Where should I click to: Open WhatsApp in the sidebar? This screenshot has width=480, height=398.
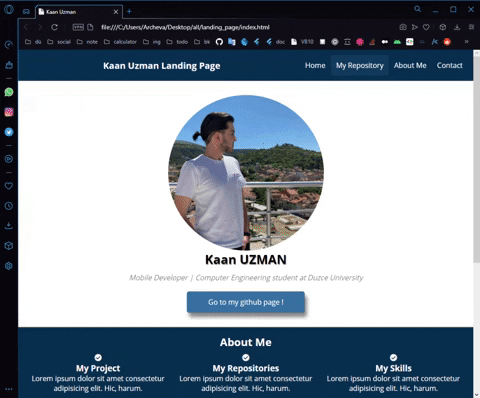[9, 92]
